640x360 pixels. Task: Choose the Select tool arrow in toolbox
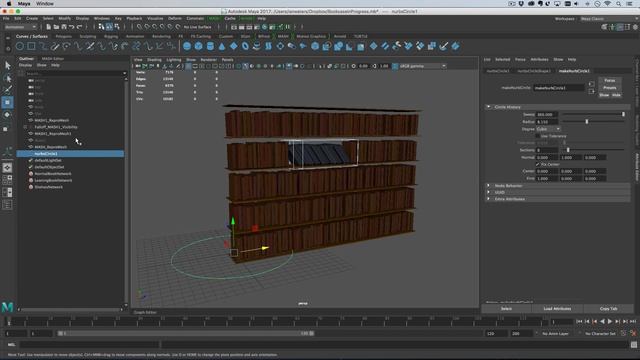point(7,66)
